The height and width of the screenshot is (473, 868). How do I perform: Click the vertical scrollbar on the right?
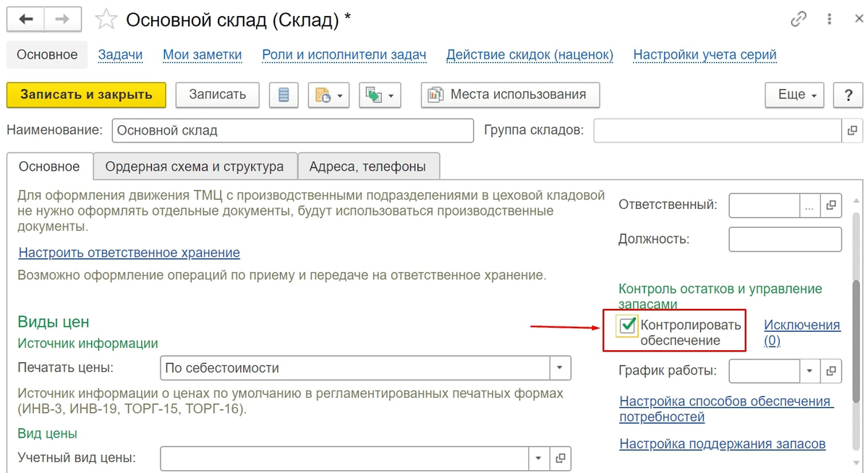coord(858,341)
